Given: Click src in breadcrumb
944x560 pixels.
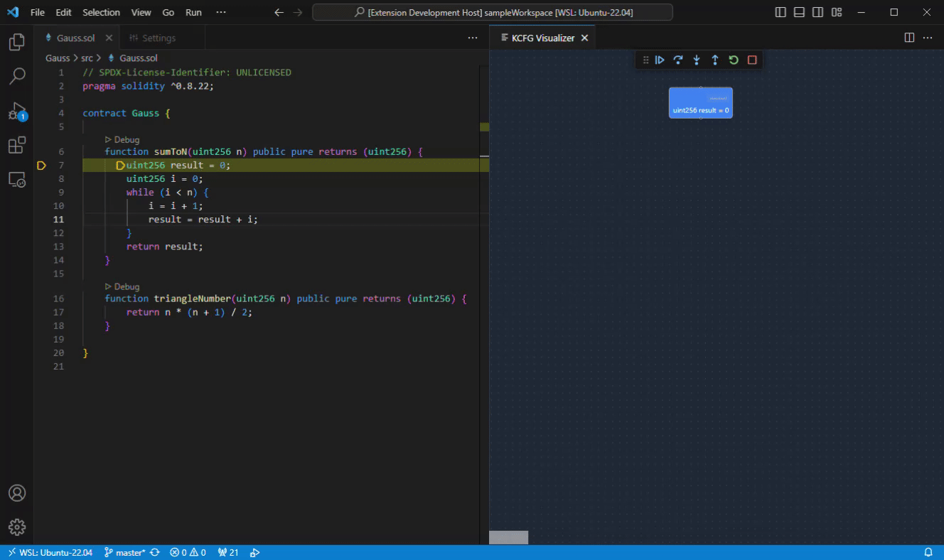Looking at the screenshot, I should [x=87, y=58].
